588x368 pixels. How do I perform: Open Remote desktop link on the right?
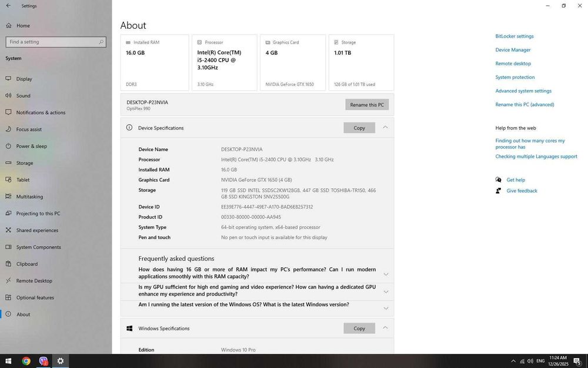[x=513, y=64]
